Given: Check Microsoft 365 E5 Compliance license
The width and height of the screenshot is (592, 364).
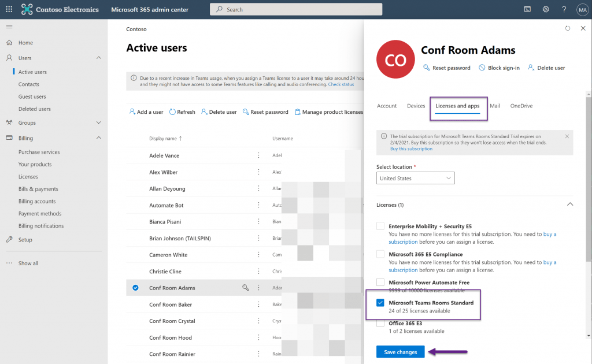Looking at the screenshot, I should (x=380, y=254).
